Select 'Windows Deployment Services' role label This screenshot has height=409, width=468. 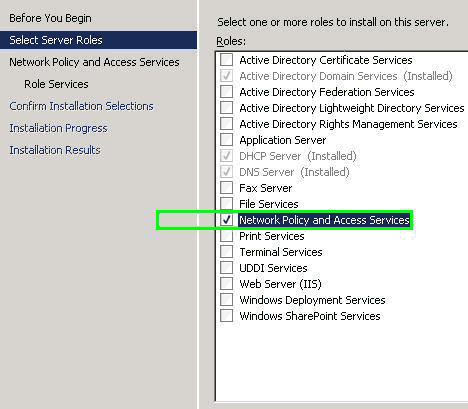(x=312, y=300)
